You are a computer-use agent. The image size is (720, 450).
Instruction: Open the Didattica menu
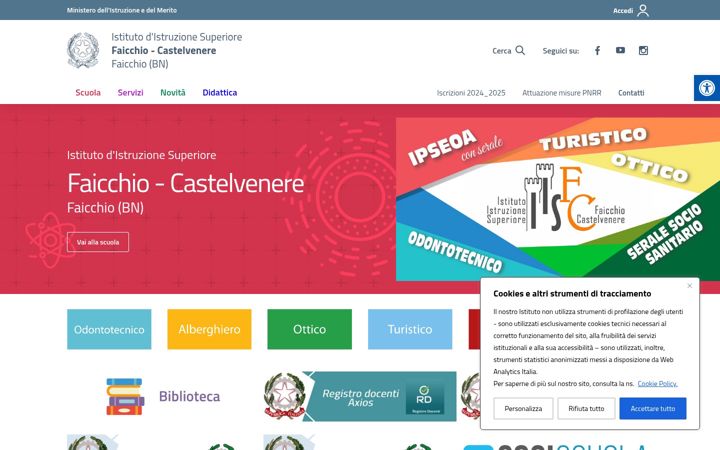tap(219, 92)
